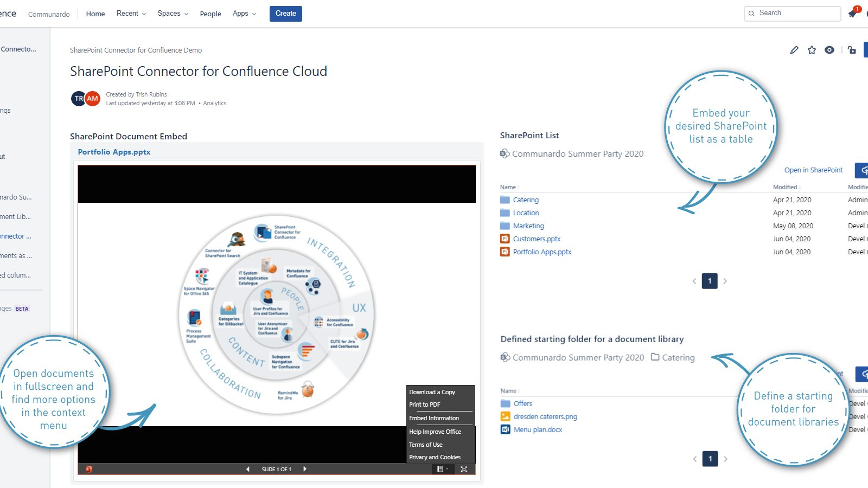Open the Marketing folder

(528, 226)
